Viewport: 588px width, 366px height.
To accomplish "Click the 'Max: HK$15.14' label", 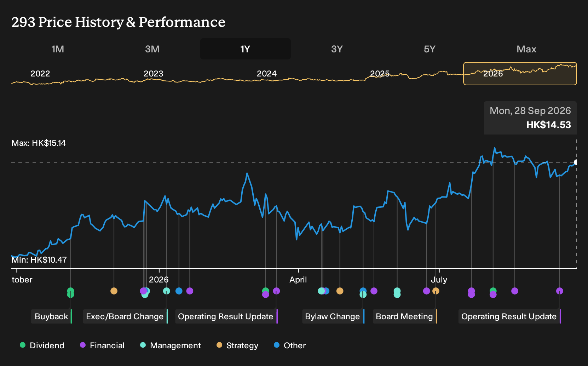I will pos(39,143).
